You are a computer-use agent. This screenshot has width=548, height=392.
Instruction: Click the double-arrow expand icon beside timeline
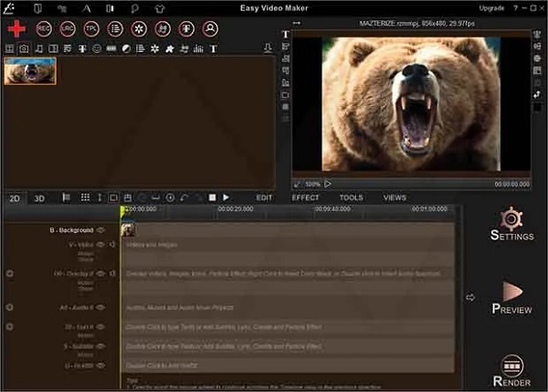470,298
